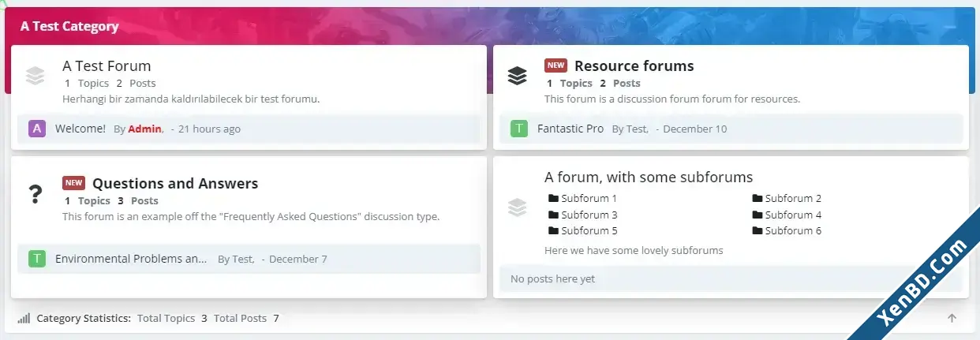Open Subforum 1 folder link
Viewport: 980px width, 340px height.
pos(583,199)
